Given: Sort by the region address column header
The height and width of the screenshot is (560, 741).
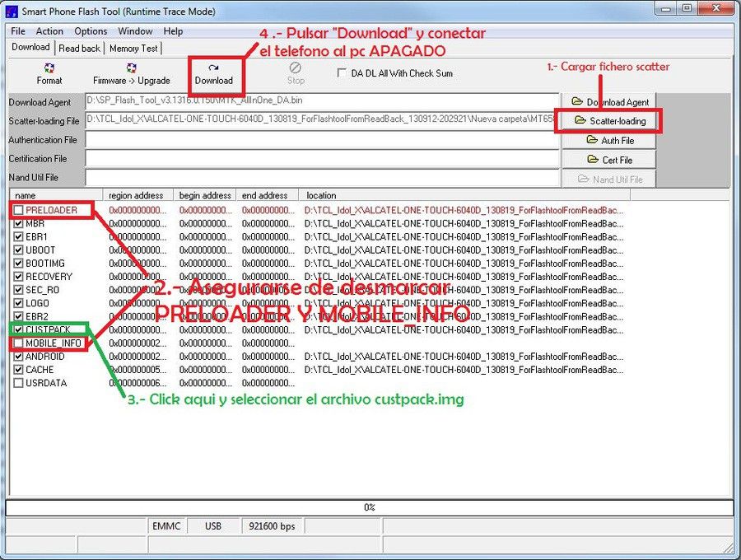Looking at the screenshot, I should (138, 195).
